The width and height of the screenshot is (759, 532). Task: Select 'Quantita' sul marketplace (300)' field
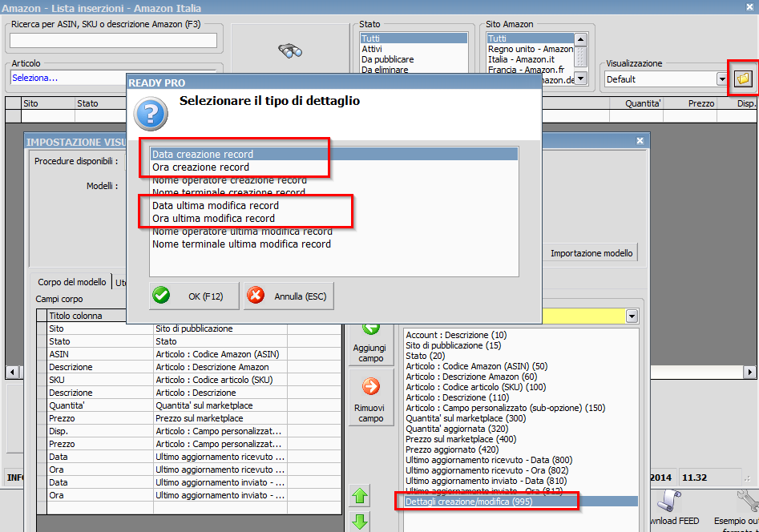[521, 418]
